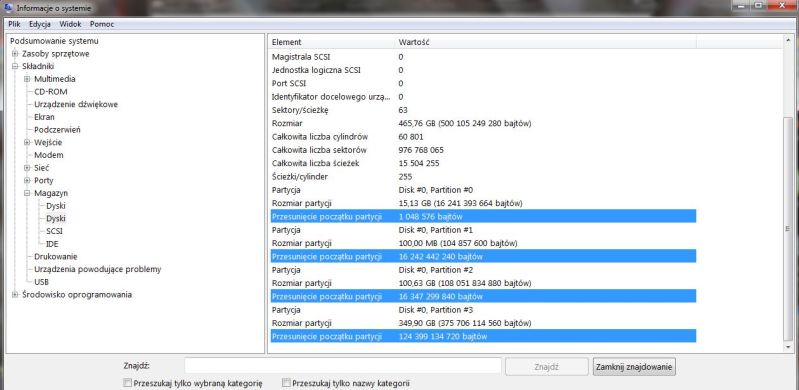Click the highlighted 16 242 442 240 bajtów row
The height and width of the screenshot is (390, 799).
pyautogui.click(x=483, y=256)
